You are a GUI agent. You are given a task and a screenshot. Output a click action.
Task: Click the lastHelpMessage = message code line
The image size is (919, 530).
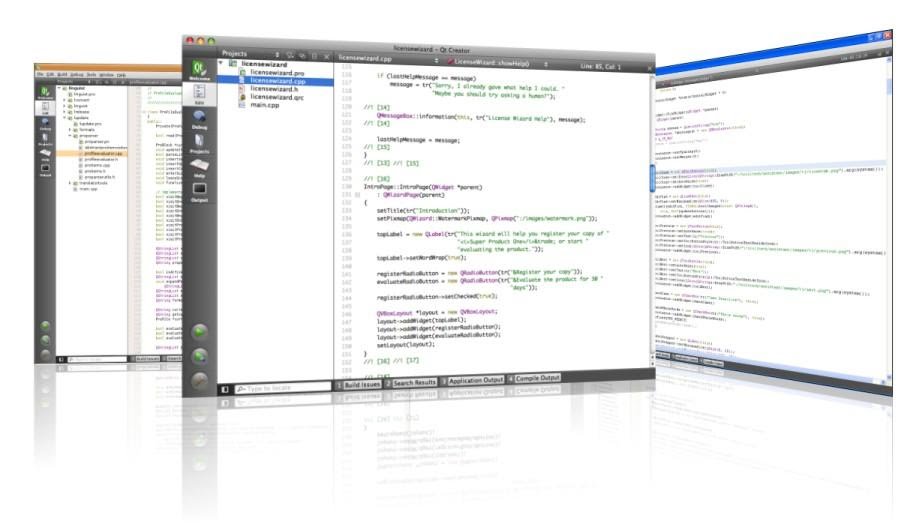click(418, 140)
